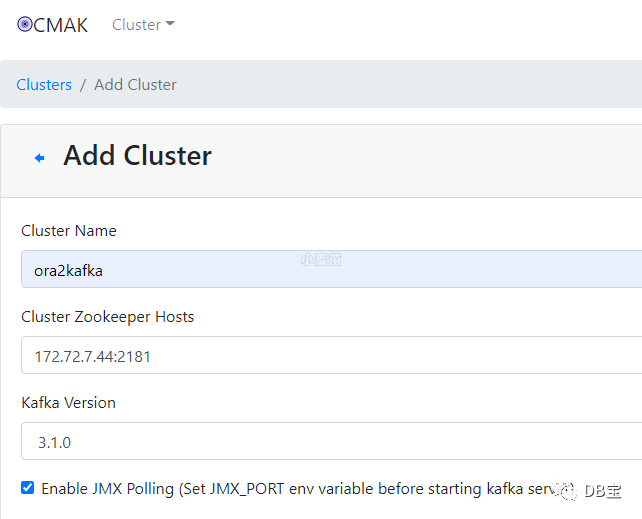
Task: Click the Kafka Version label
Action: click(69, 403)
